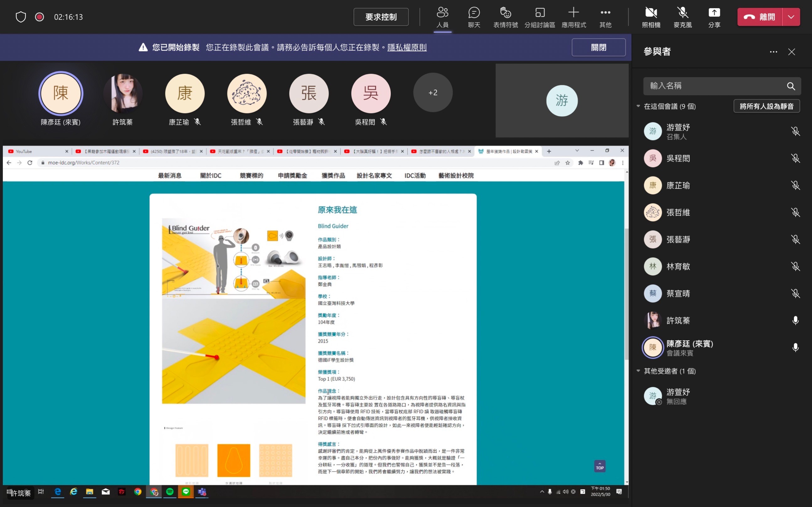This screenshot has width=812, height=507.
Task: Collapse the 在這個會議 (9 個) section
Action: [x=638, y=106]
